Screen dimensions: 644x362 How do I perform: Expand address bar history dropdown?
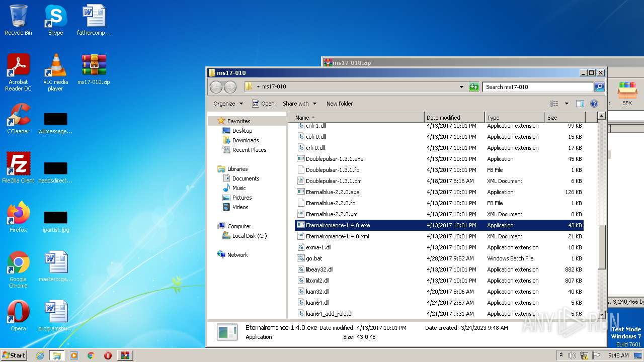(462, 87)
